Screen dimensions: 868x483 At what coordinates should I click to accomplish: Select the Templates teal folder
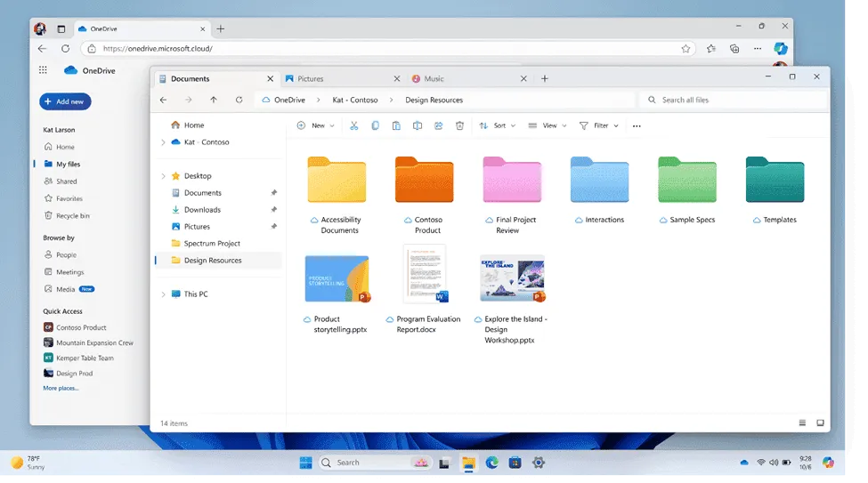click(775, 190)
